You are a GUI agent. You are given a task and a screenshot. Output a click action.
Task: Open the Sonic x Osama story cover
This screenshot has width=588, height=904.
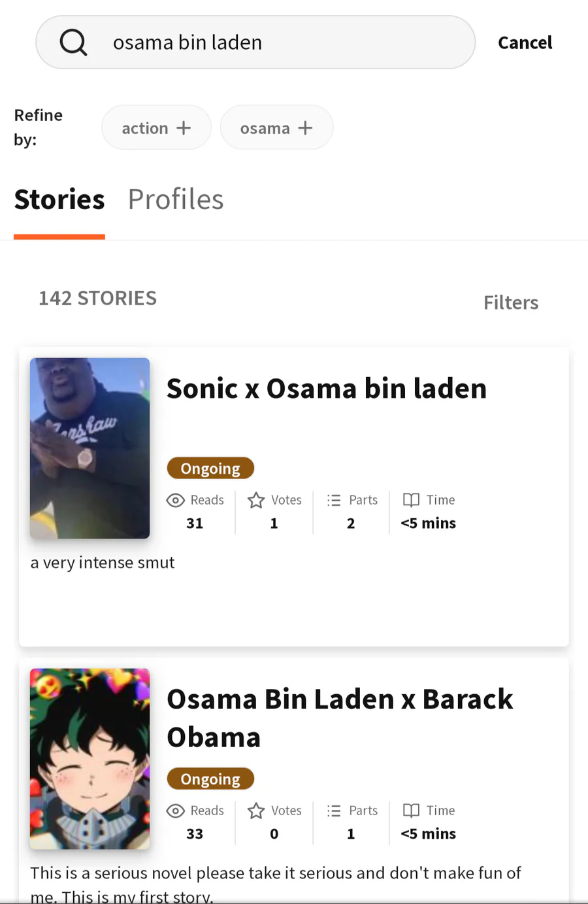click(x=90, y=448)
